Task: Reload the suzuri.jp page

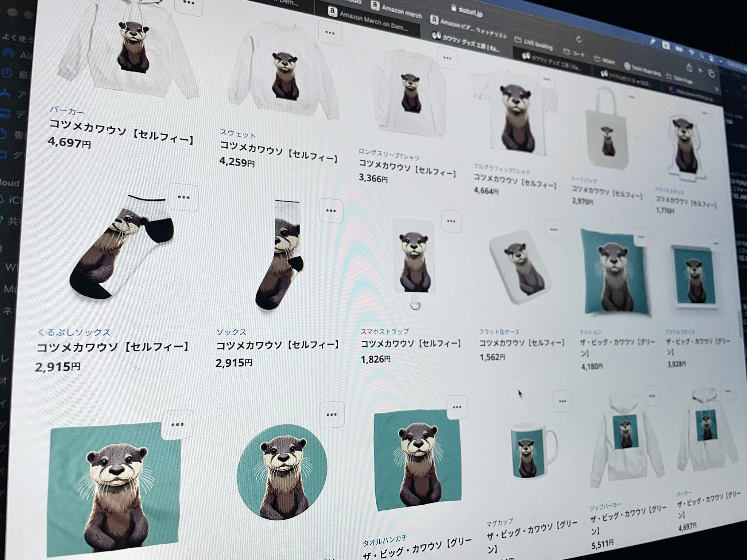Action: click(x=578, y=39)
